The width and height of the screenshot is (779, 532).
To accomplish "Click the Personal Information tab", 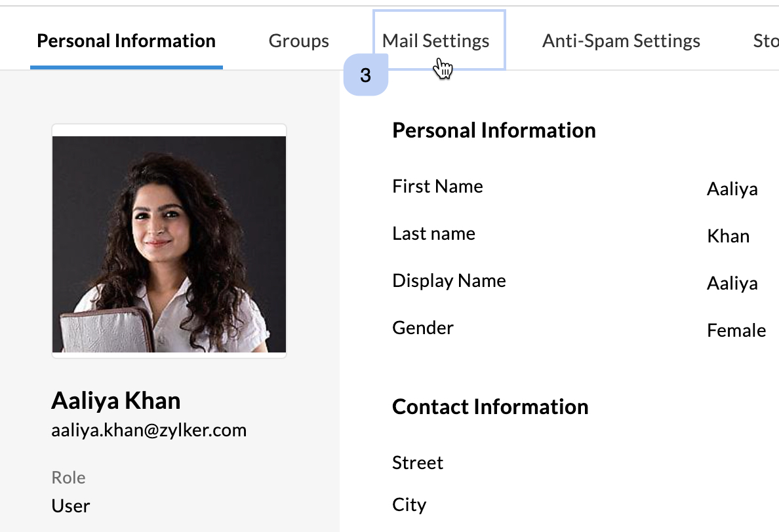I will [x=127, y=41].
